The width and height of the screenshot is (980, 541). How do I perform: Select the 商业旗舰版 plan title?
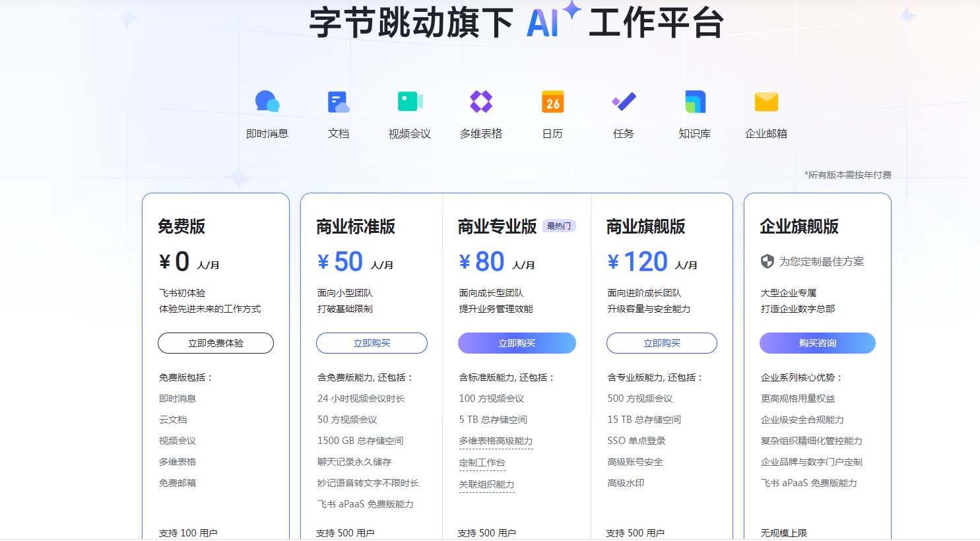pyautogui.click(x=645, y=226)
